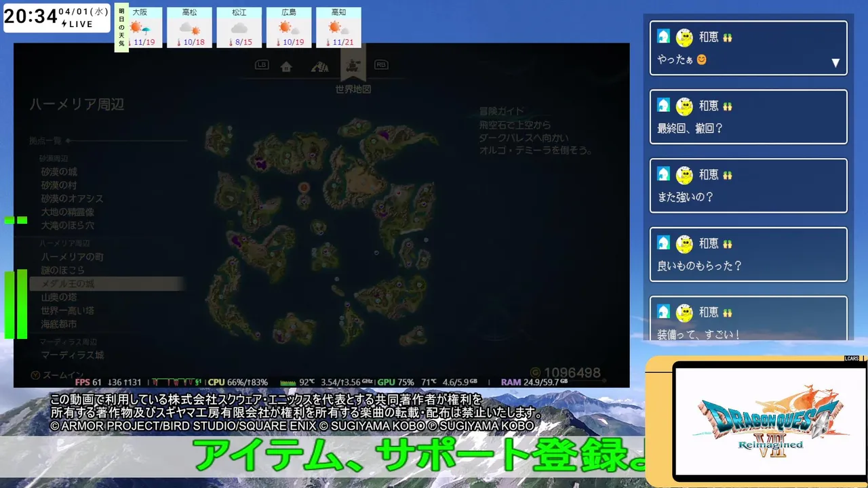Click the 拠点一覧 section label

click(45, 141)
